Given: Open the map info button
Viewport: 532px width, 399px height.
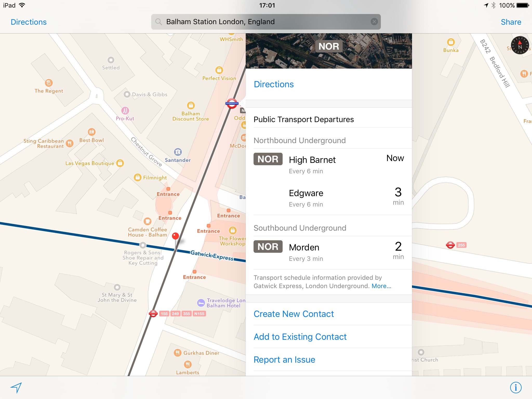Looking at the screenshot, I should pos(516,387).
